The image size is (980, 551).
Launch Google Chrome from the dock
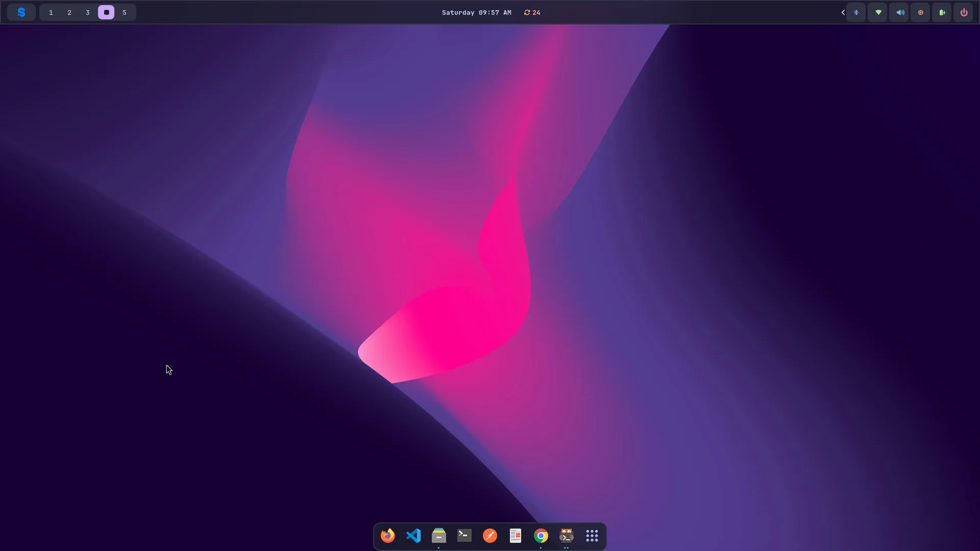tap(541, 536)
